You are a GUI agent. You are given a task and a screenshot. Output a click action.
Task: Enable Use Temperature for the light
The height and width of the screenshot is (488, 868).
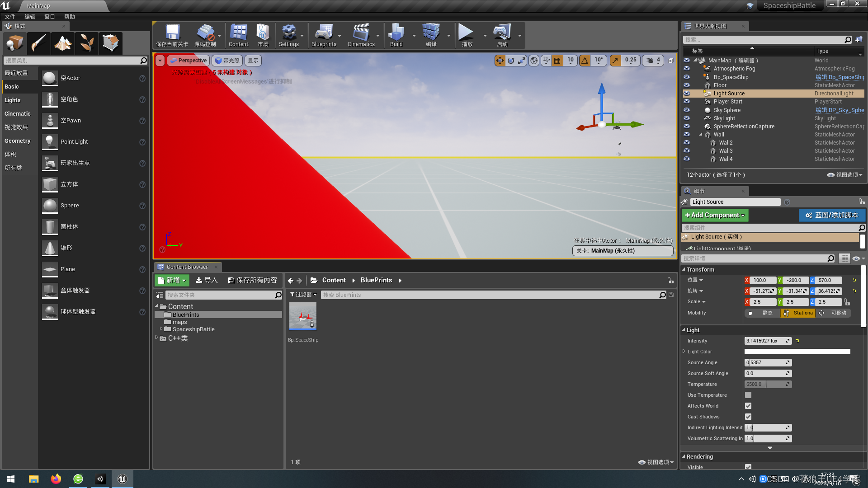(x=748, y=395)
